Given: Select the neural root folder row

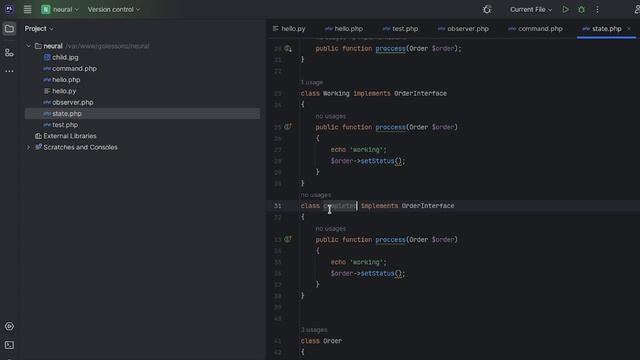Looking at the screenshot, I should click(142, 46).
